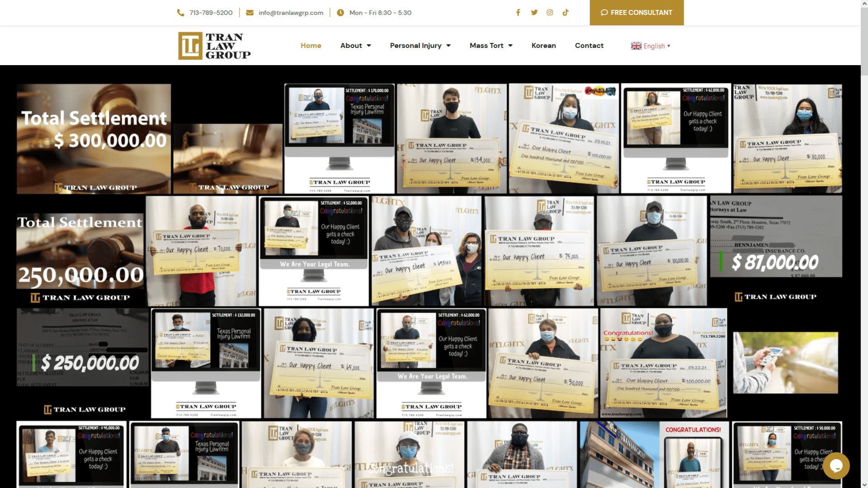Open the gavel image beside $300,000 settlement
Image resolution: width=868 pixels, height=488 pixels.
[x=228, y=159]
